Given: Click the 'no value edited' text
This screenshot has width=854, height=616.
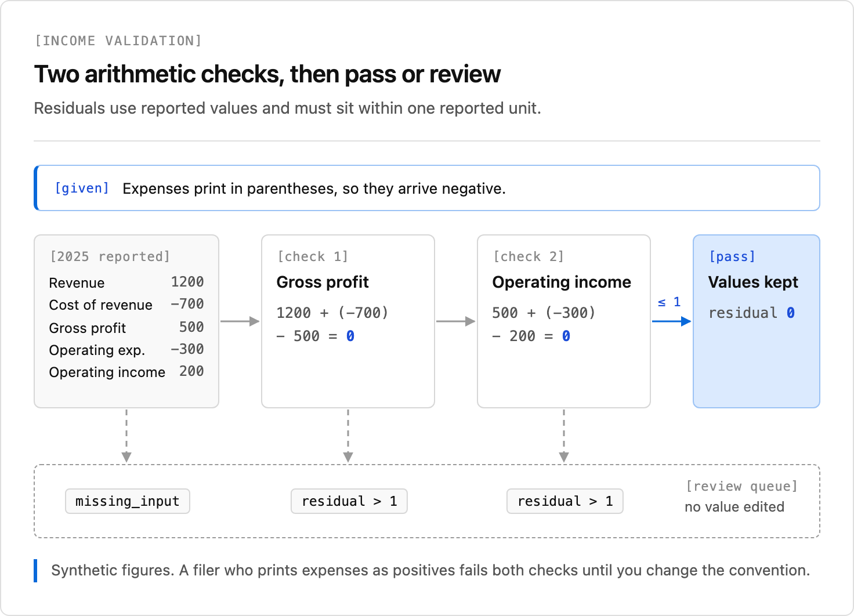Looking at the screenshot, I should [x=734, y=507].
